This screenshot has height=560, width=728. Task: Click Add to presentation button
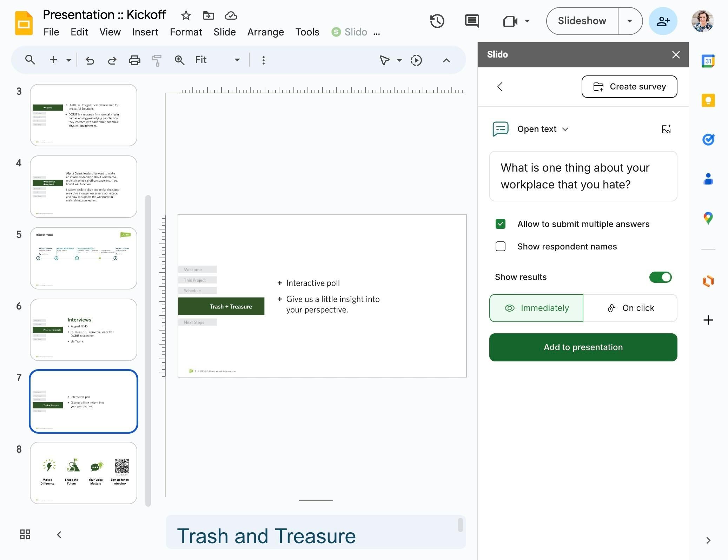583,347
